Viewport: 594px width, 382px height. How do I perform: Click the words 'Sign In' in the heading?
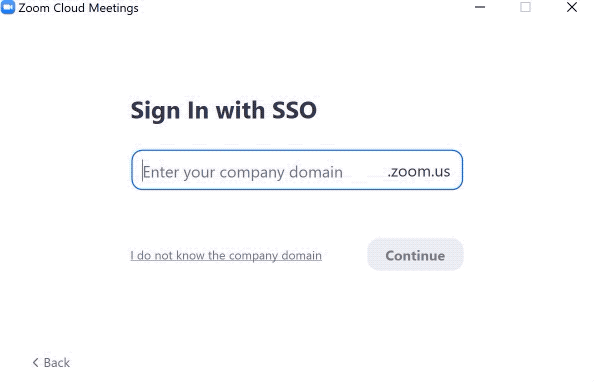point(170,111)
